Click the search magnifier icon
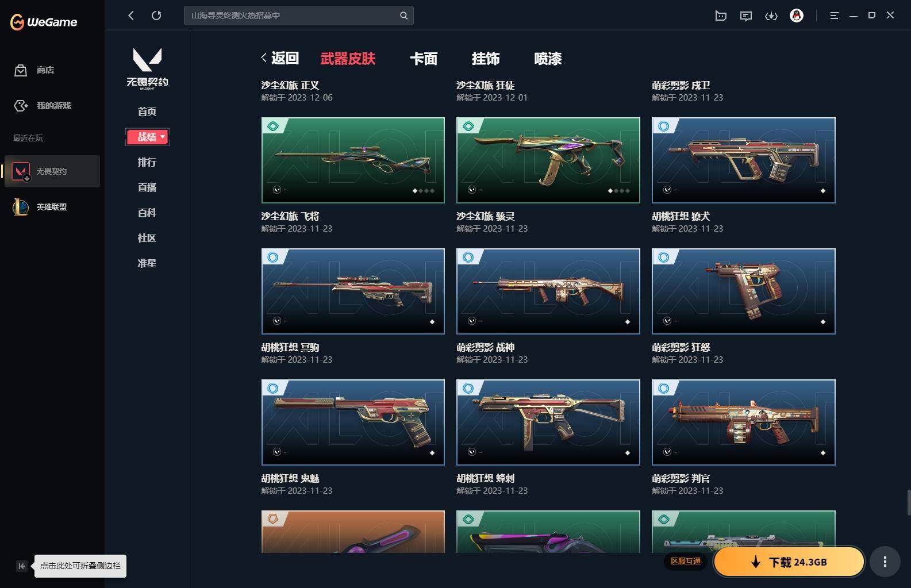The height and width of the screenshot is (588, 911). coord(403,16)
